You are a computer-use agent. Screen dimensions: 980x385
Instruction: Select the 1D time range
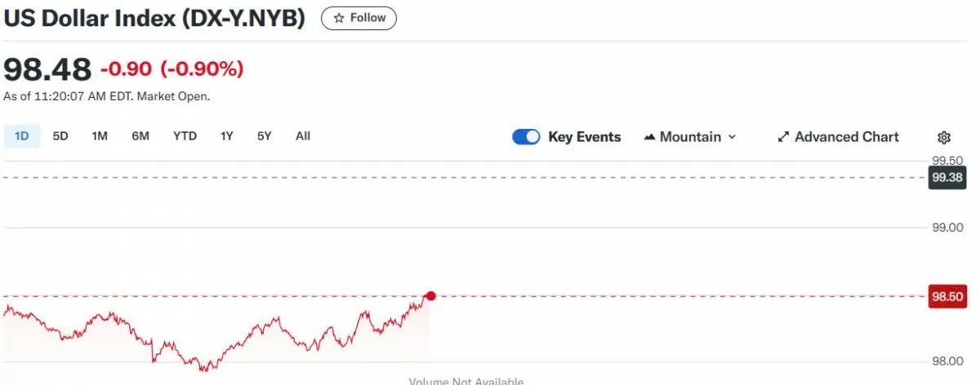[22, 136]
